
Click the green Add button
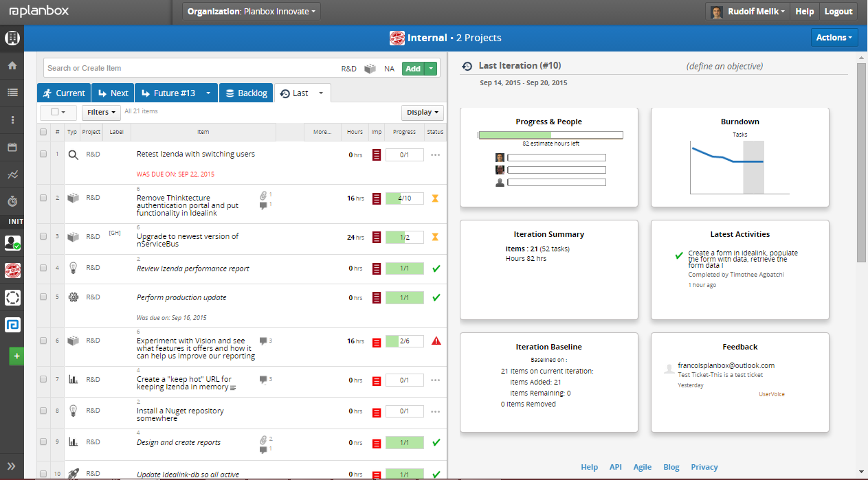pyautogui.click(x=413, y=69)
